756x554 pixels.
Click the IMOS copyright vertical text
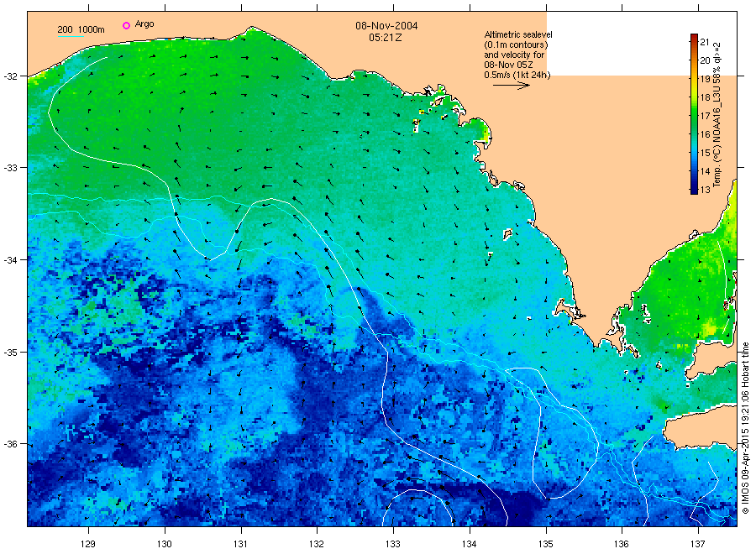[745, 428]
